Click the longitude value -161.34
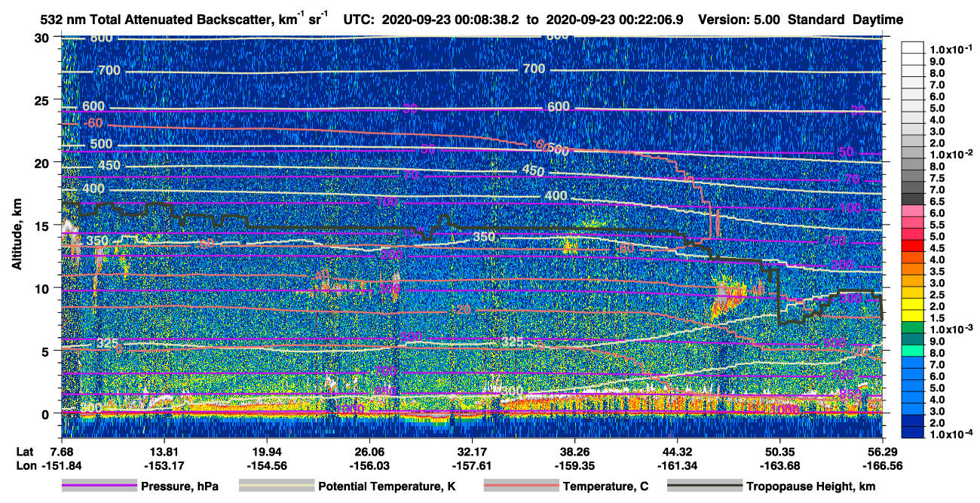Screen dimensions: 980x503 click(678, 465)
